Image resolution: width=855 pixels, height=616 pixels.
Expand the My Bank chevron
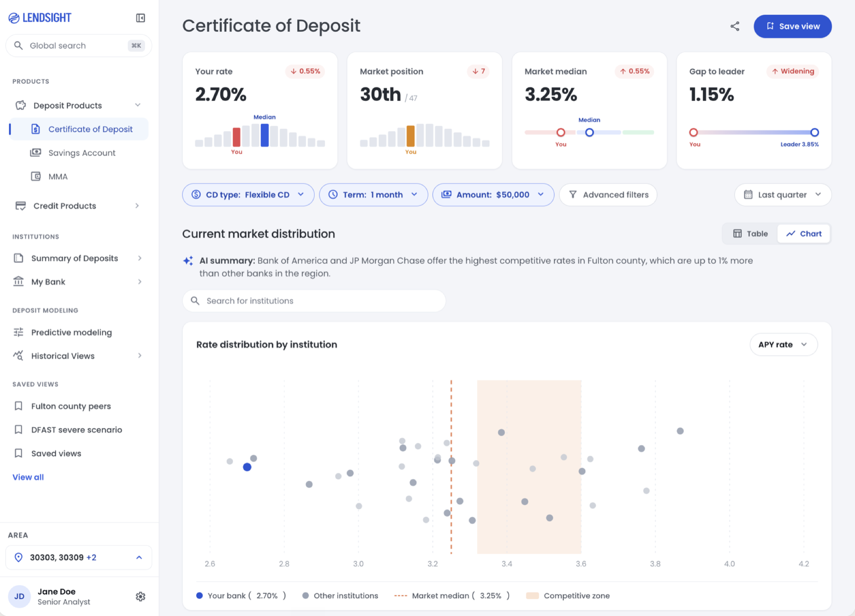click(140, 281)
